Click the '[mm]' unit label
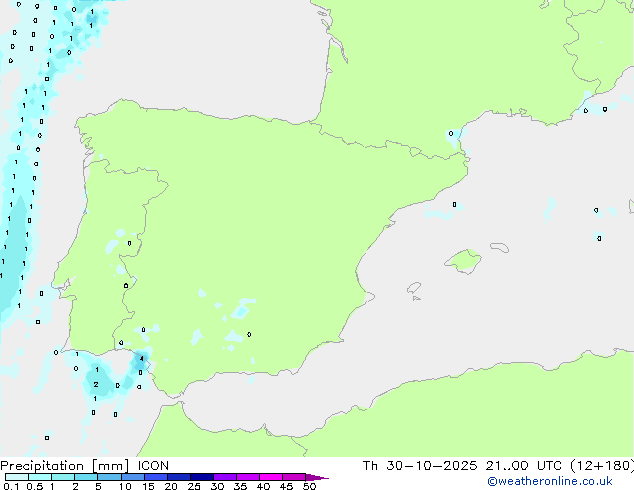Screen dimensions: 634x490 pyautogui.click(x=110, y=466)
